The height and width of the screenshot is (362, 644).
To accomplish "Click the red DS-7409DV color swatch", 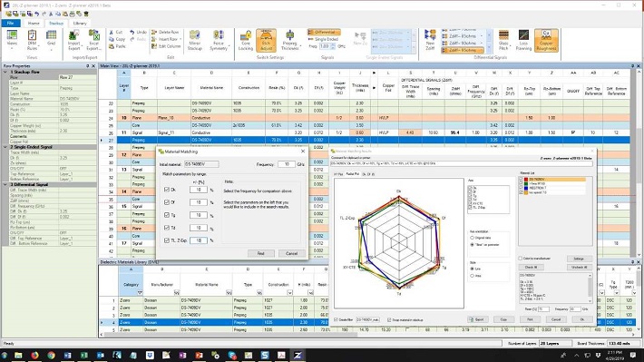I will 526,180.
